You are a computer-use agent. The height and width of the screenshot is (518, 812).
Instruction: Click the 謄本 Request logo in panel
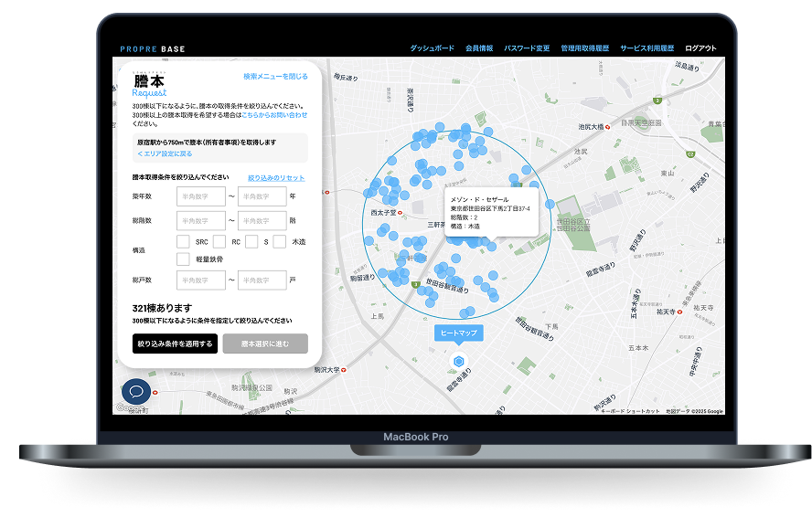click(x=148, y=86)
